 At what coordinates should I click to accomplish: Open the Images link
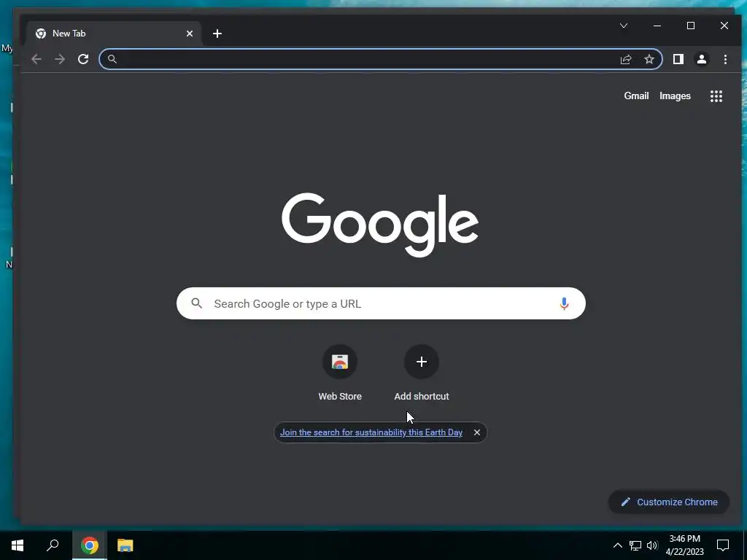coord(675,96)
